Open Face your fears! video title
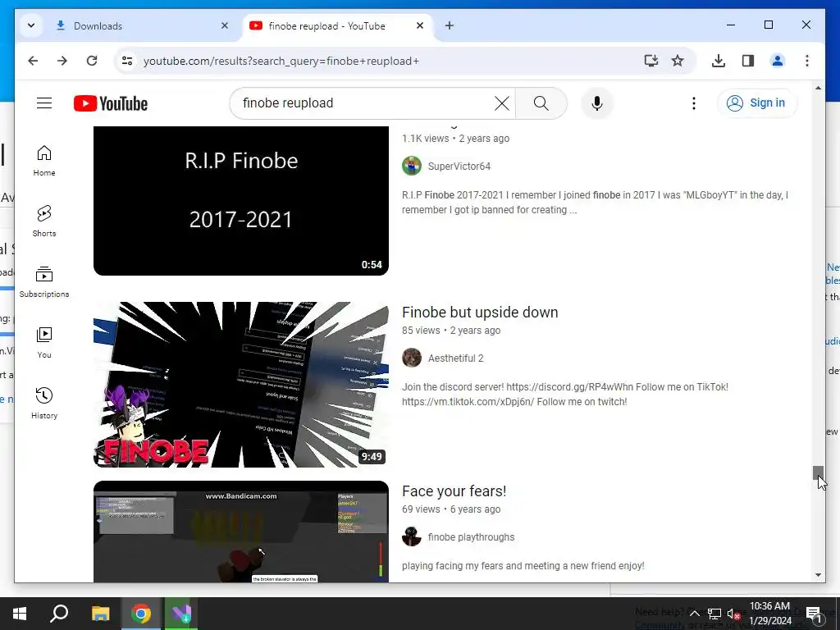This screenshot has height=630, width=840. tap(454, 491)
